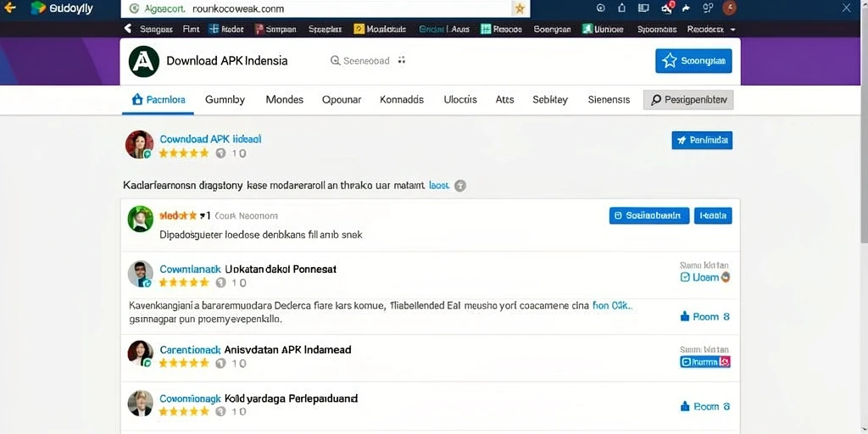The image size is (868, 434).
Task: Click avatar beside Kolld yardaga Perlepaduand
Action: coord(140,403)
